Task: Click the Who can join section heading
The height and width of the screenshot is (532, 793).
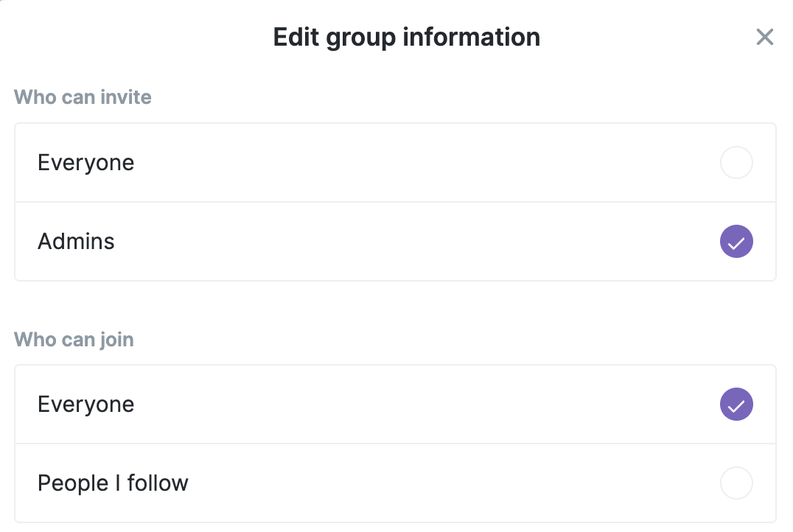Action: [x=74, y=339]
